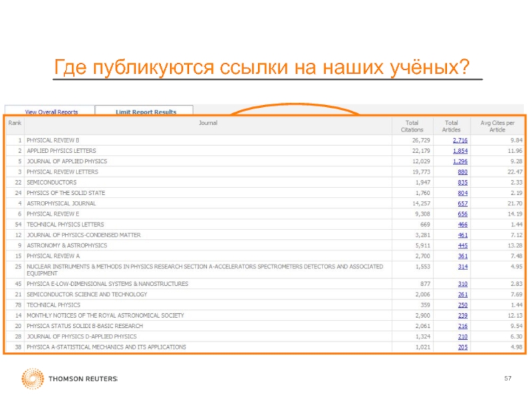Open 210 articles link for Journal of Physics D
Viewport: 532px width, 399px height.
click(462, 336)
